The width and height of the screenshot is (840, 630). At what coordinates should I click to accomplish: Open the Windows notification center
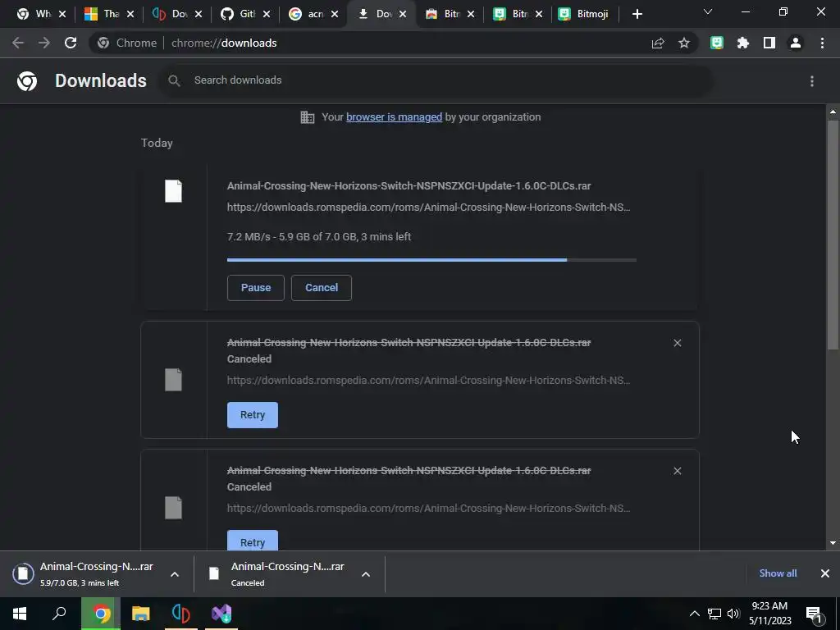click(815, 614)
